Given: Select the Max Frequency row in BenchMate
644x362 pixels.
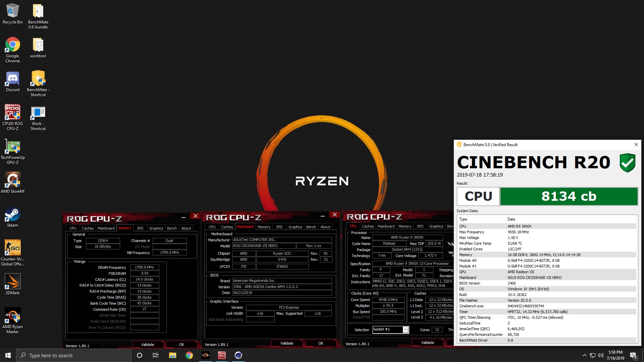Looking at the screenshot, I should [547, 232].
